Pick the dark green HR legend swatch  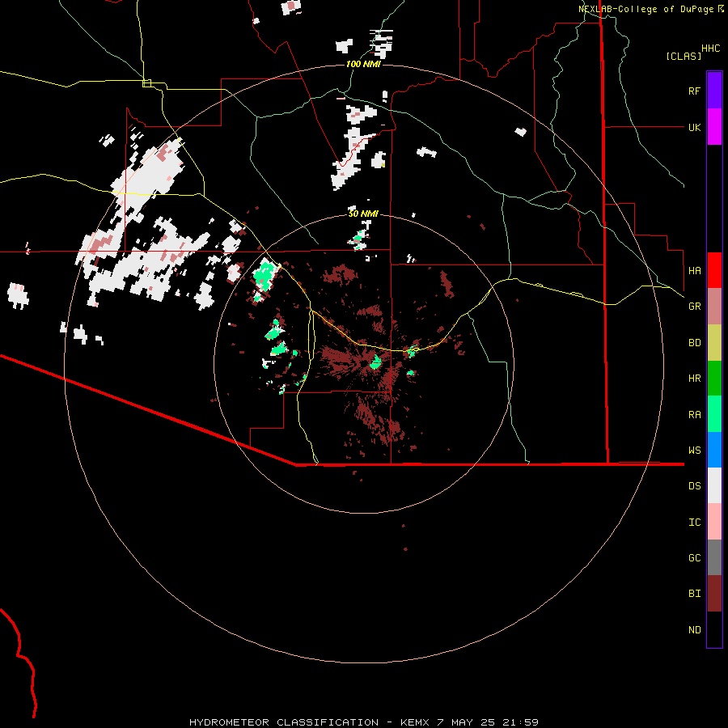(714, 379)
